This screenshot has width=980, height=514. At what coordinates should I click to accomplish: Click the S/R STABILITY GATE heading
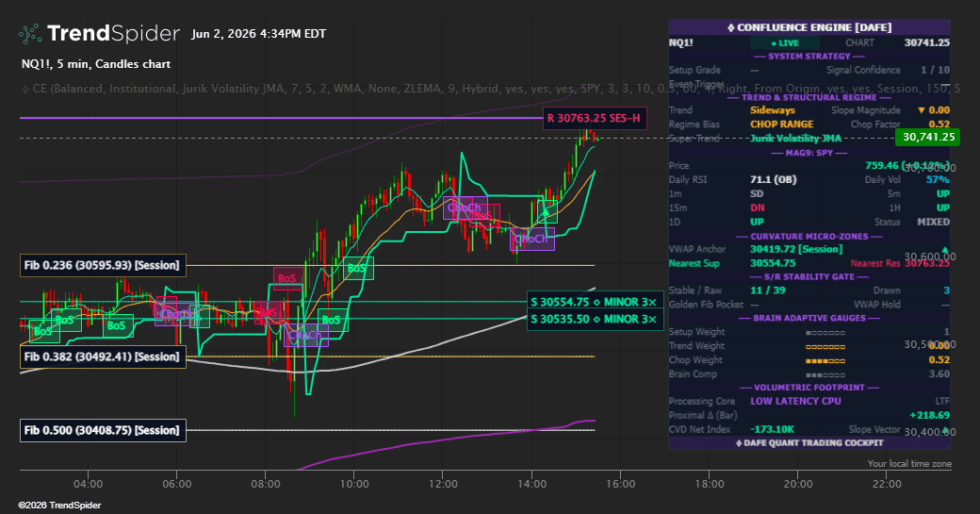pyautogui.click(x=809, y=277)
